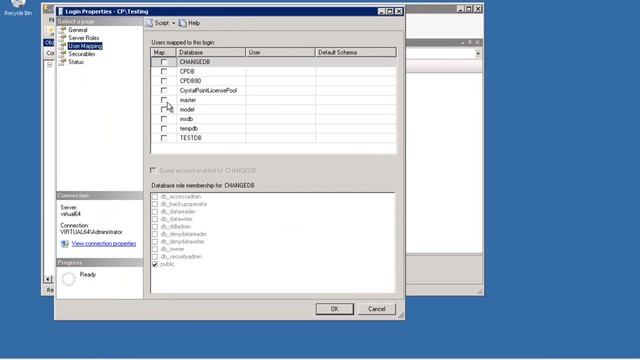Open the Recycle Bin desktop icon
Image resolution: width=640 pixels, height=360 pixels.
(18, 8)
